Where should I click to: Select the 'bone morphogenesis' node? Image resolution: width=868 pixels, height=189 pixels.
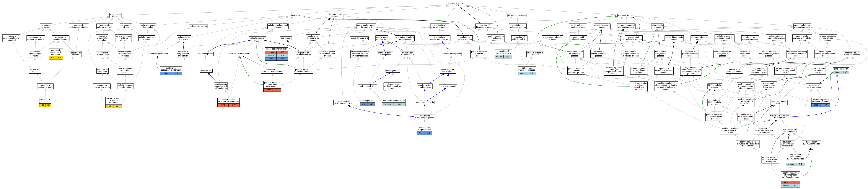425,102
